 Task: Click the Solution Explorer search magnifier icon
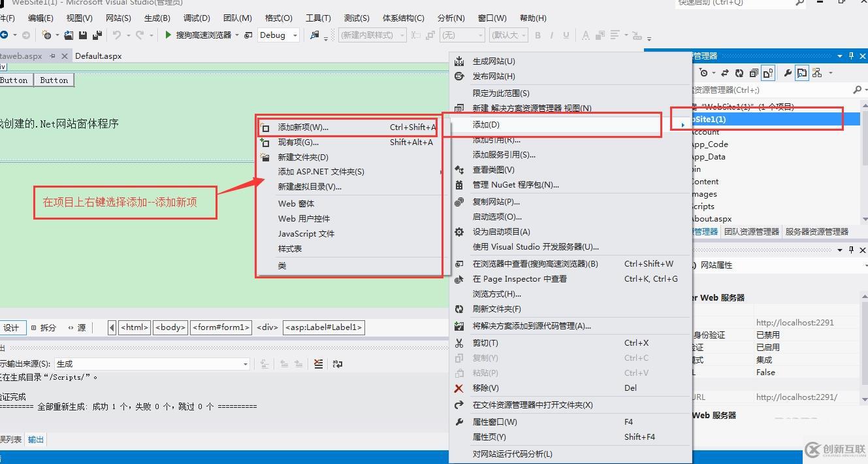[857, 90]
